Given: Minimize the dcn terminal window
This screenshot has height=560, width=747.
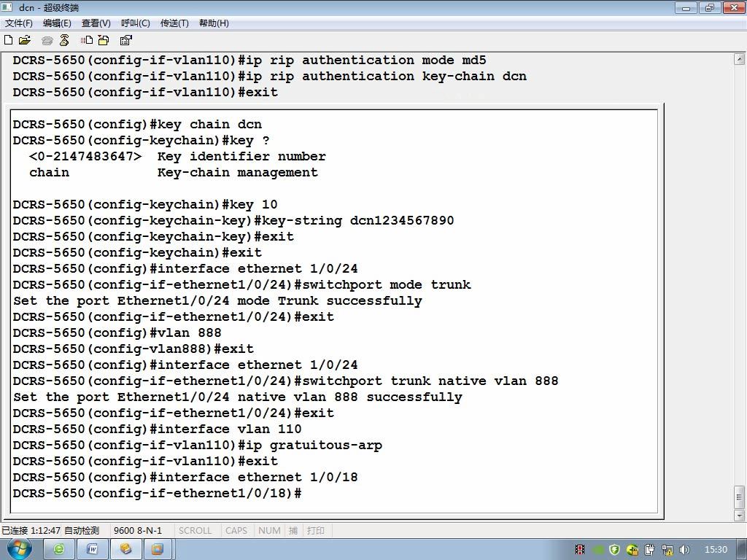Looking at the screenshot, I should (686, 7).
